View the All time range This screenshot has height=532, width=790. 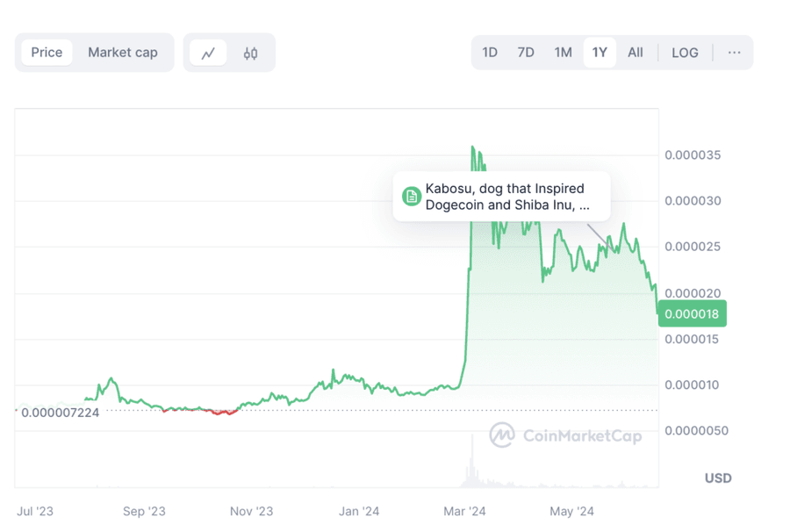[636, 53]
